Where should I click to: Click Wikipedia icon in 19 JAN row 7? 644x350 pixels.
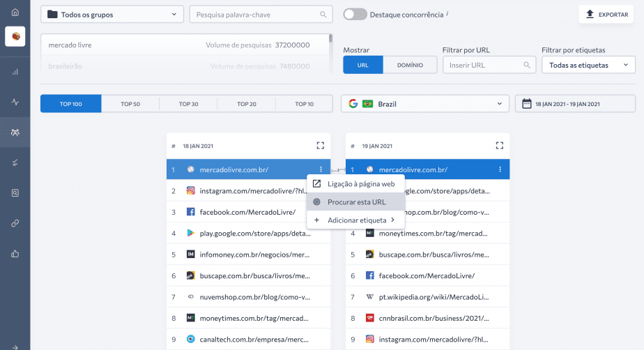pyautogui.click(x=369, y=296)
